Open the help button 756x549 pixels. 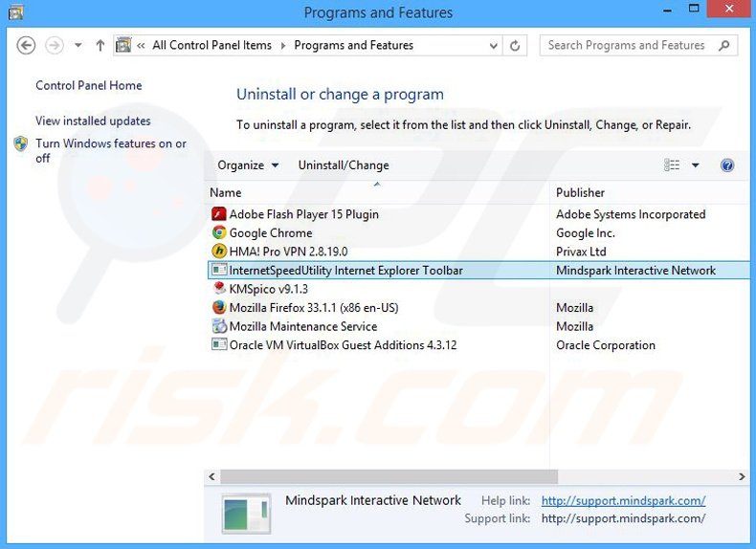(727, 165)
